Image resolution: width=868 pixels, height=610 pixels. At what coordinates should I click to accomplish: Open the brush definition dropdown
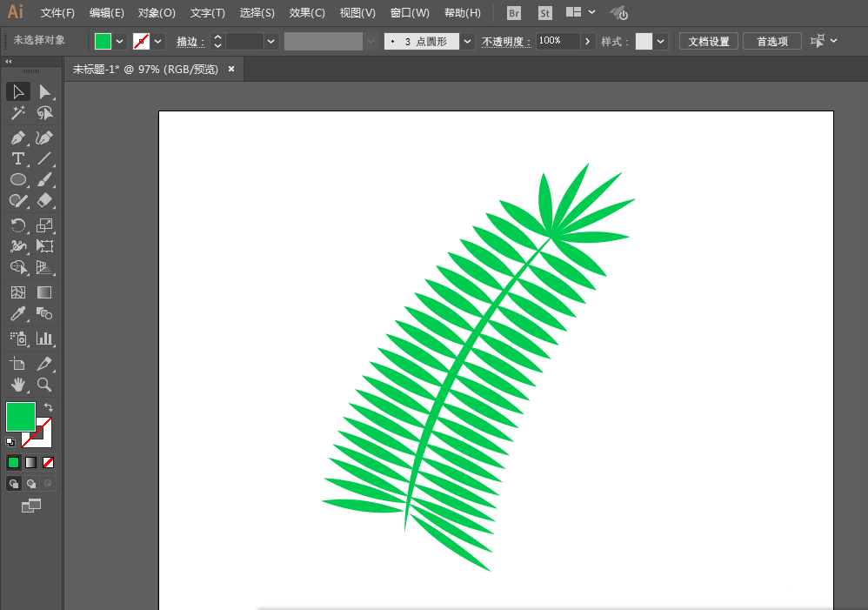pyautogui.click(x=468, y=41)
